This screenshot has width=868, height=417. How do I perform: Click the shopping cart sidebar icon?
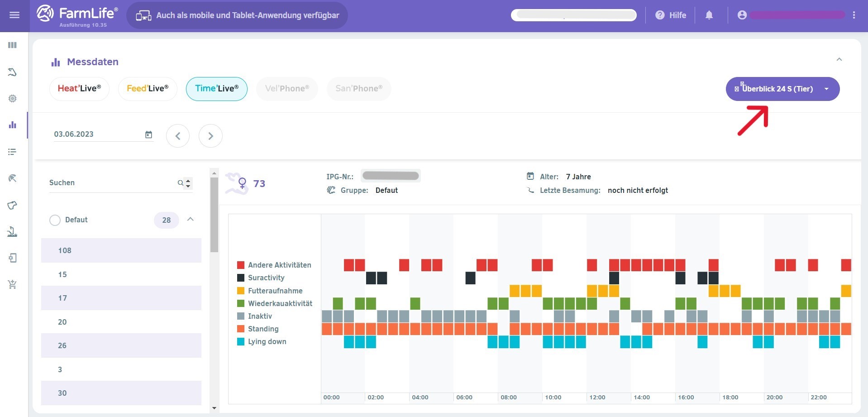click(13, 284)
